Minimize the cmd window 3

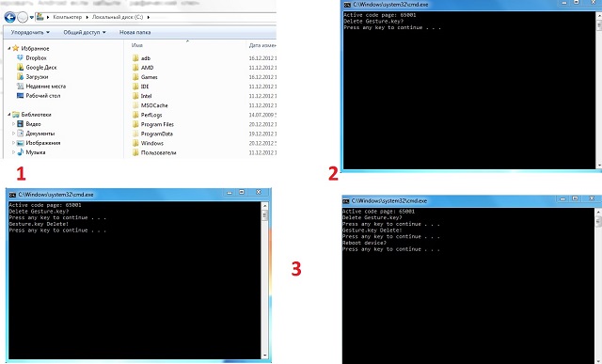coord(230,193)
